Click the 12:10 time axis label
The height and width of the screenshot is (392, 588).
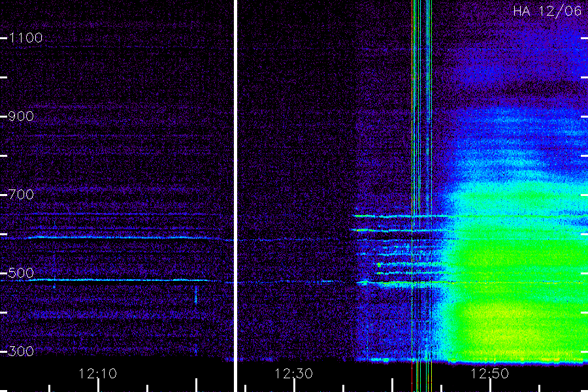point(97,374)
